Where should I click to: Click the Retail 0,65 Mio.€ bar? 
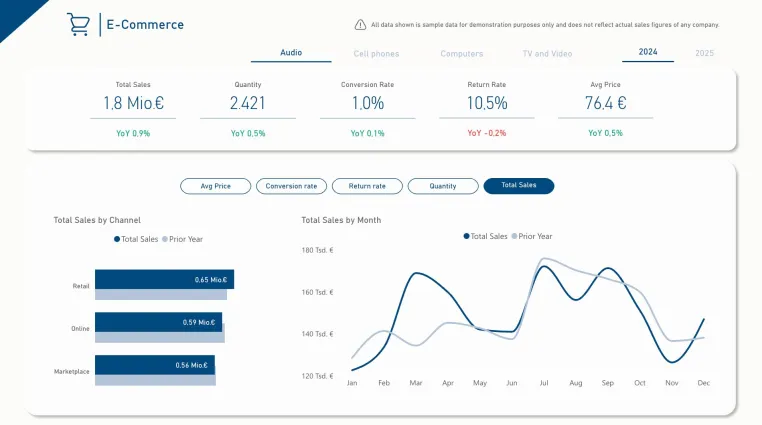coord(164,279)
